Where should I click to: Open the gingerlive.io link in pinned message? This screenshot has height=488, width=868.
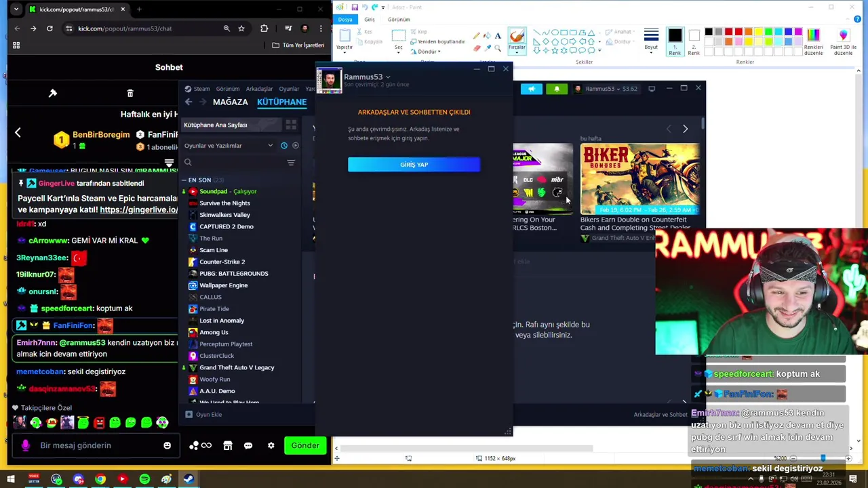(138, 209)
